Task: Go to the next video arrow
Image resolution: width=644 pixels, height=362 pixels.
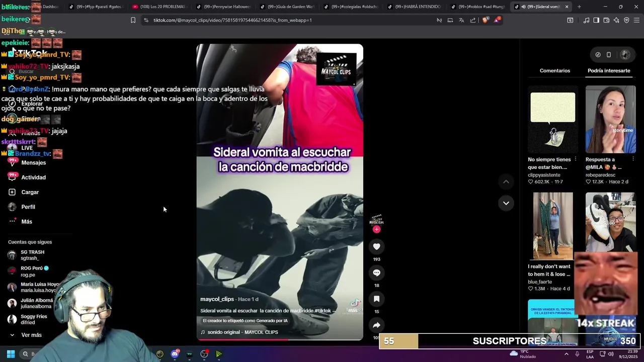Action: (506, 203)
